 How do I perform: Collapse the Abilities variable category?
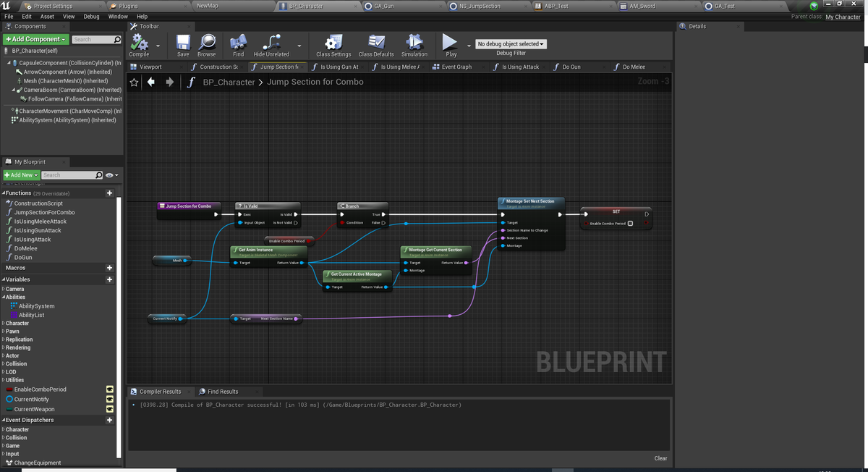pos(4,298)
